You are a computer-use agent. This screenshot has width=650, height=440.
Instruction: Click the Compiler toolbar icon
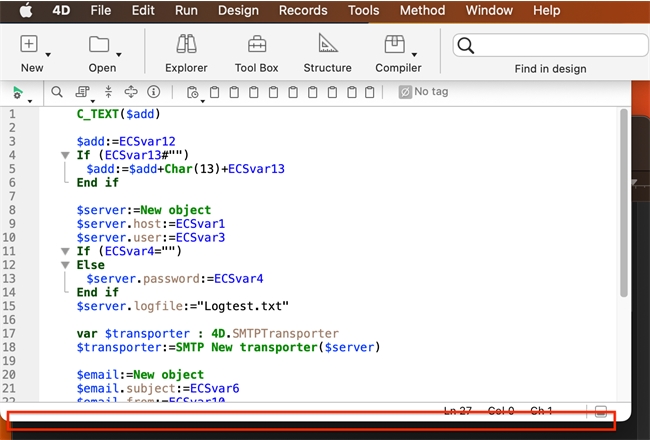394,45
